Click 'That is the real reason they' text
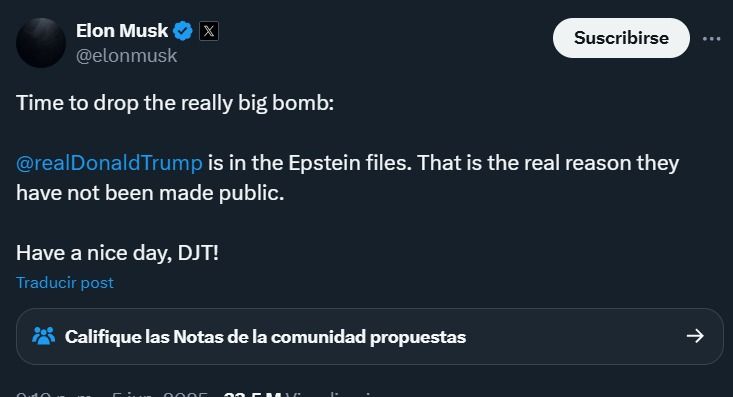Image resolution: width=733 pixels, height=397 pixels. click(548, 163)
